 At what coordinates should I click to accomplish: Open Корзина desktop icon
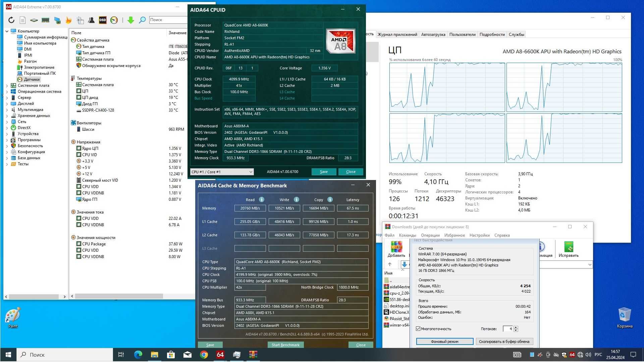625,318
